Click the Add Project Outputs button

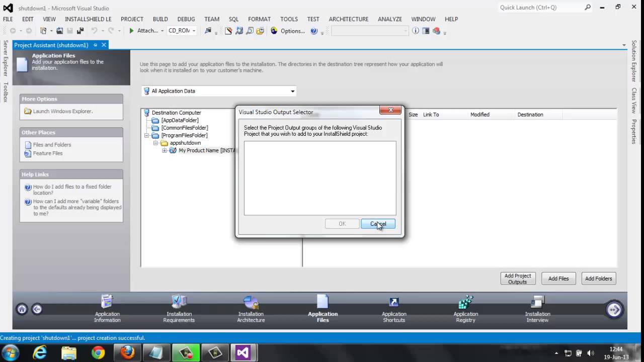(518, 279)
